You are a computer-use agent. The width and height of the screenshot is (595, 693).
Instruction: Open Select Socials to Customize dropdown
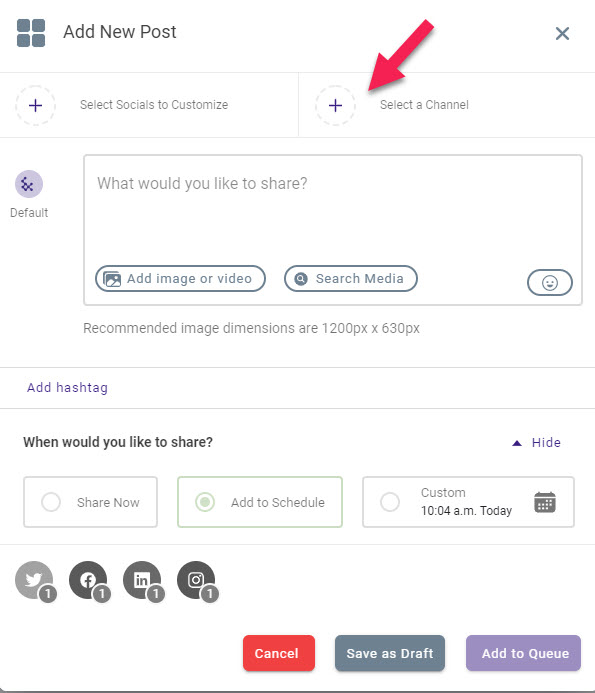pyautogui.click(x=154, y=105)
